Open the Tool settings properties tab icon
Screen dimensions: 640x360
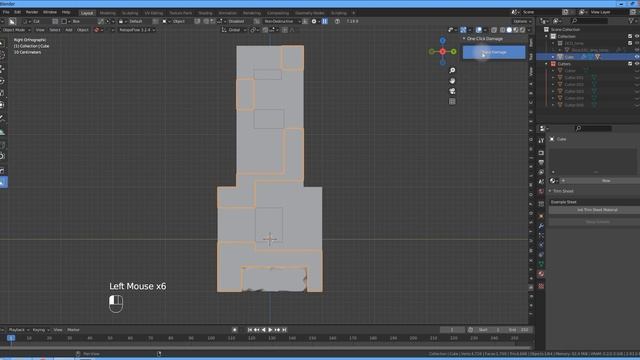[541, 140]
